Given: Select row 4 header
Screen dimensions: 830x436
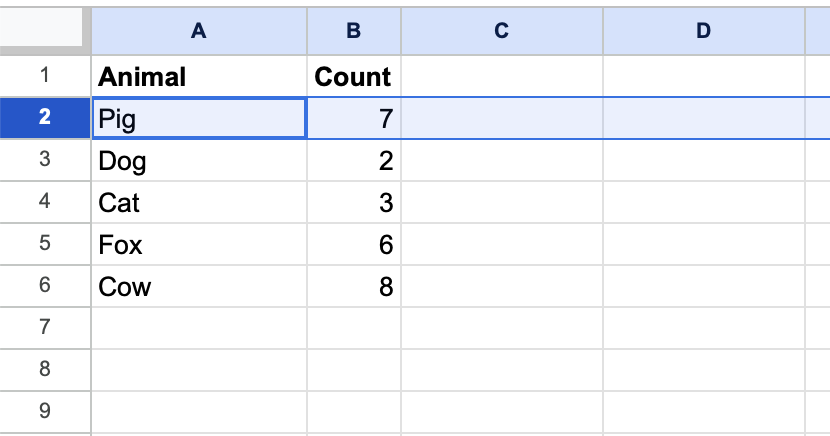Looking at the screenshot, I should tap(45, 202).
